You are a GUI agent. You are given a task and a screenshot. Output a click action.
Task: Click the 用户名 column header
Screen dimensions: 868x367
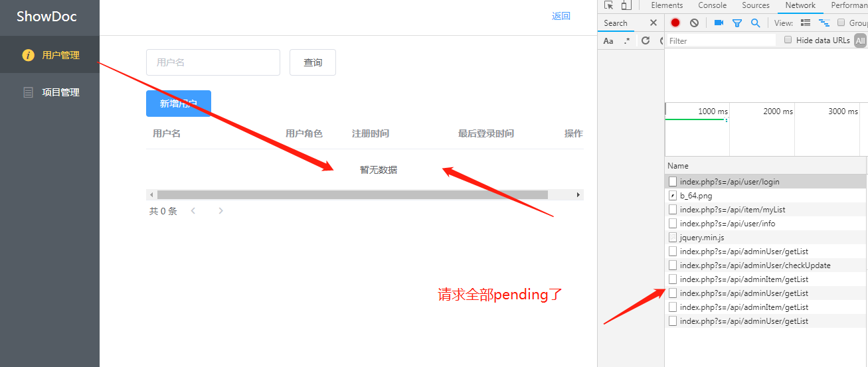coord(167,133)
